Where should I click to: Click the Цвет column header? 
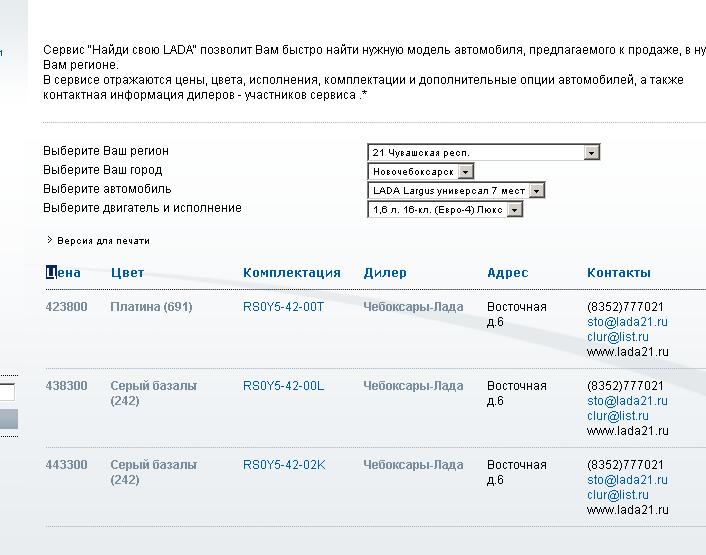[127, 273]
